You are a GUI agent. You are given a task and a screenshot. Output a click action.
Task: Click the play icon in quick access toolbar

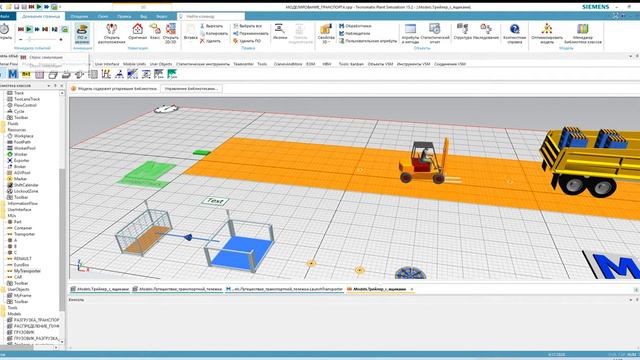(x=39, y=7)
